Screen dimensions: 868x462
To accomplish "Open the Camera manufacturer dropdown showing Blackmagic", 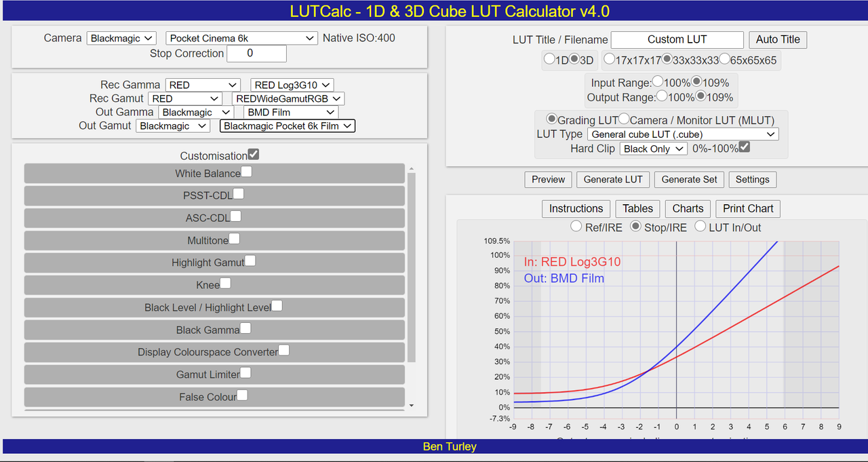I will 121,39.
